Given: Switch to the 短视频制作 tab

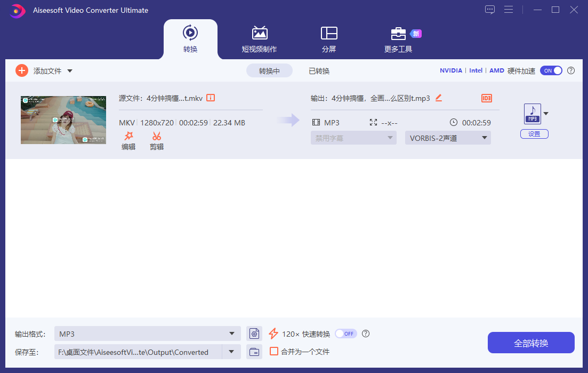Looking at the screenshot, I should coord(260,39).
